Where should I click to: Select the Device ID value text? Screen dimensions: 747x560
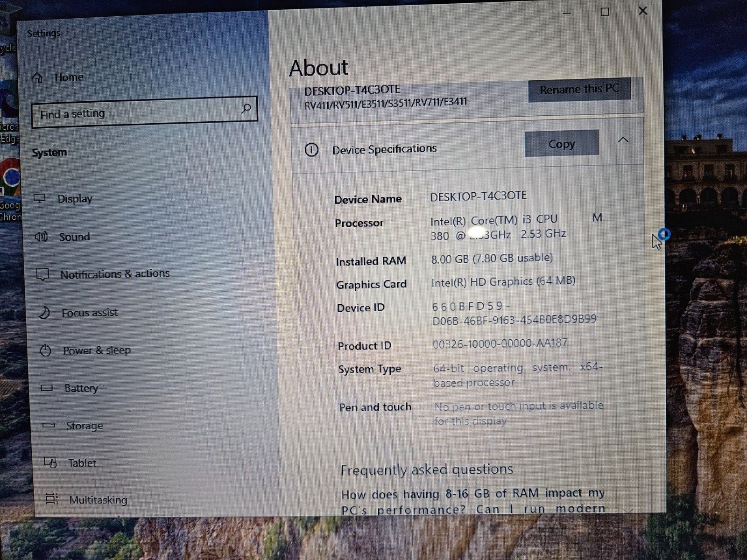tap(514, 313)
